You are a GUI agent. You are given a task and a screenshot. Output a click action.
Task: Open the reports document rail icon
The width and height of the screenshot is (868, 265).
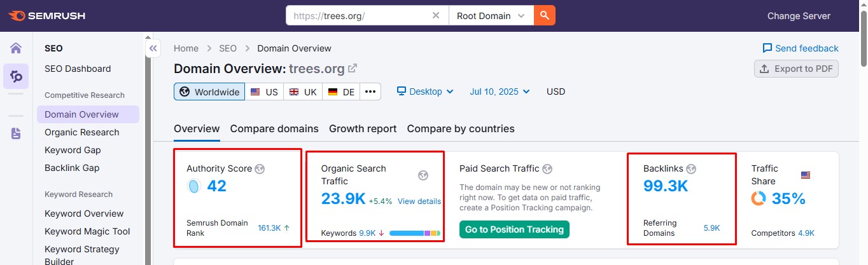[x=16, y=133]
